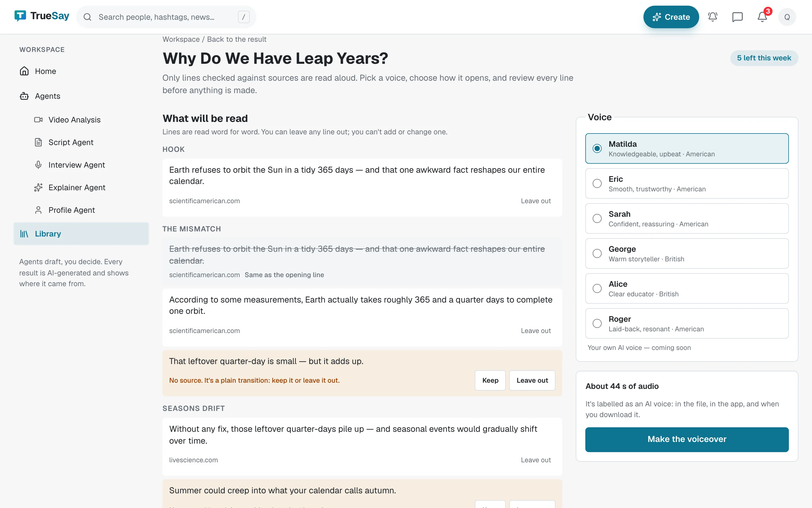812x508 pixels.
Task: Click Summer could creep into autumn line
Action: (x=283, y=491)
